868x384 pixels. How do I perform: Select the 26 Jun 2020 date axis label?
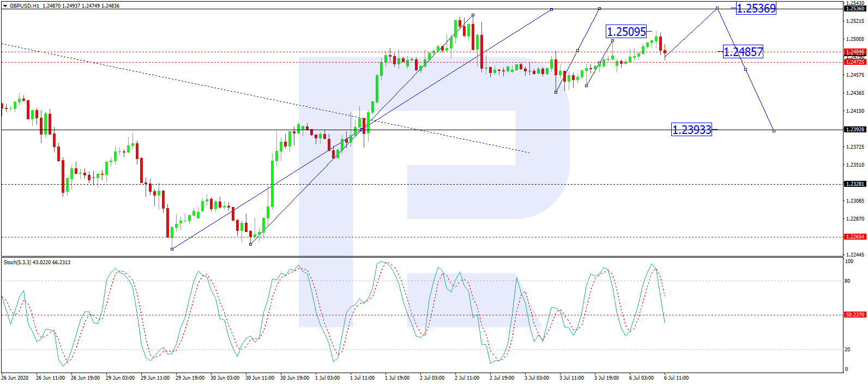tap(15, 378)
